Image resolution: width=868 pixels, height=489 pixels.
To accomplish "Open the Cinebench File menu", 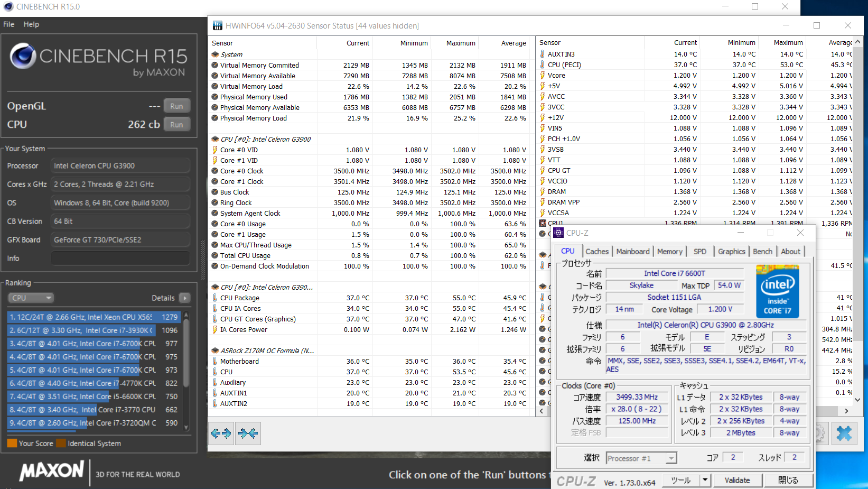I will click(x=8, y=24).
